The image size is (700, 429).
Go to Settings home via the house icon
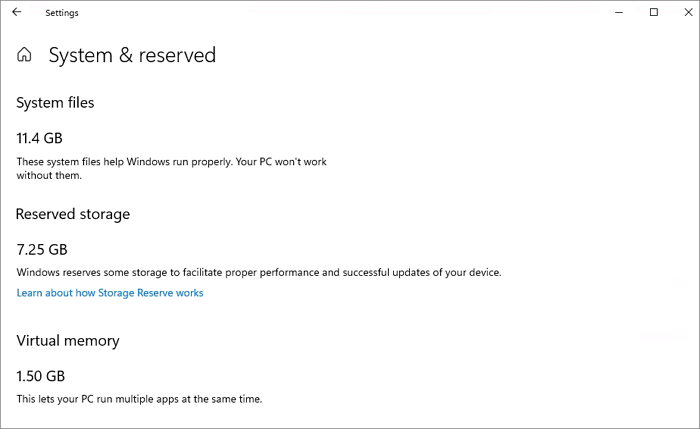(25, 56)
